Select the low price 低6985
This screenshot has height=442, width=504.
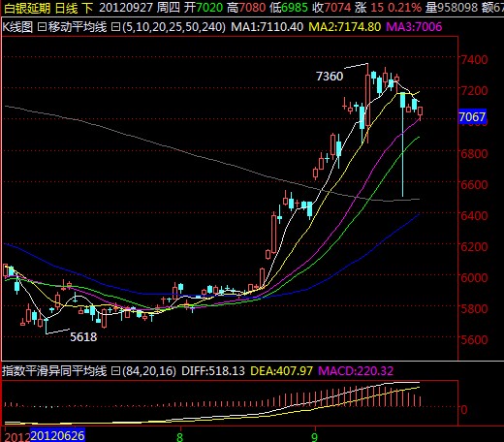point(289,8)
